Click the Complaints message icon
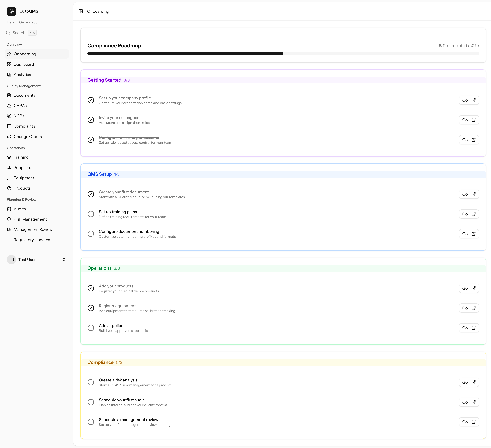The image size is (491, 448). pos(9,126)
